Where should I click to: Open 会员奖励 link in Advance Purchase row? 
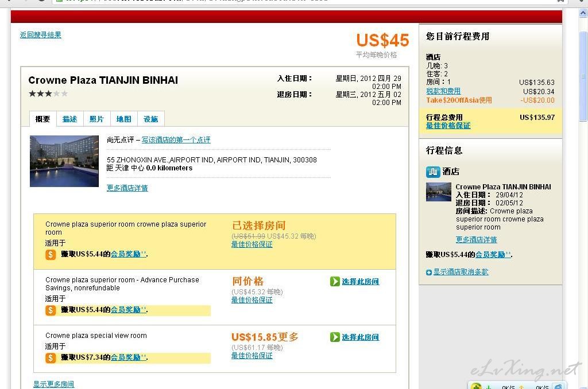(x=128, y=310)
